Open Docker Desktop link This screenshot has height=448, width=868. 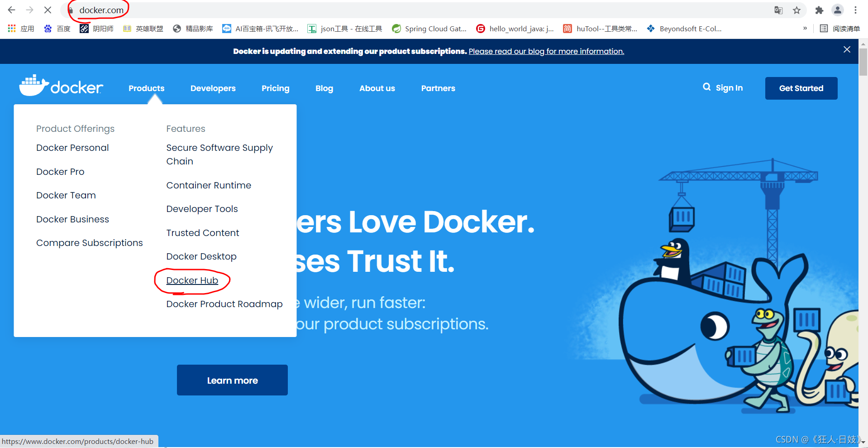point(201,256)
